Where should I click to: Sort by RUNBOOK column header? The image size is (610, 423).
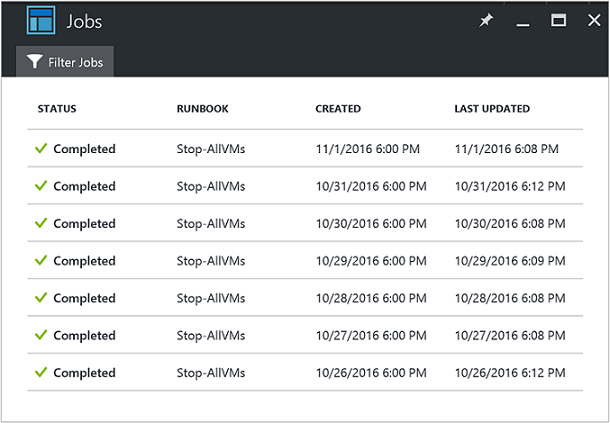click(x=200, y=109)
